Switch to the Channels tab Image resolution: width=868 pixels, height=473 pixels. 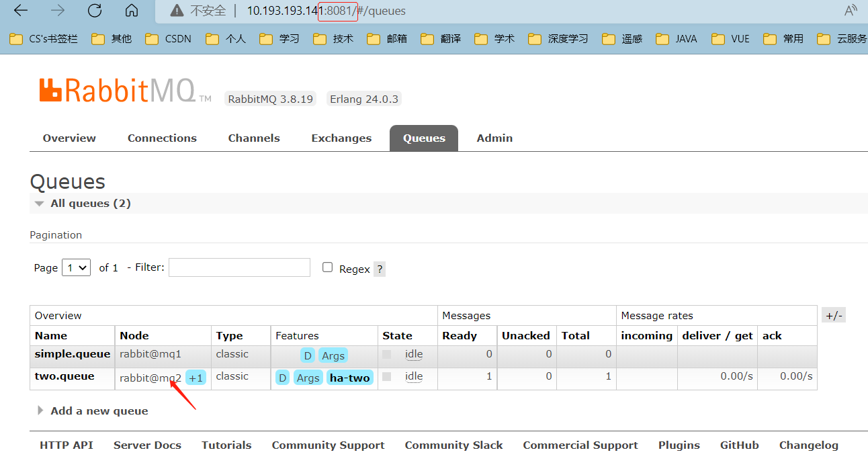254,138
